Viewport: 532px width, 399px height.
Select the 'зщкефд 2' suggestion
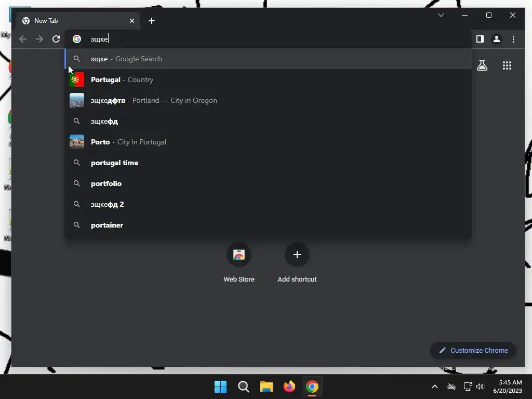tap(268, 205)
